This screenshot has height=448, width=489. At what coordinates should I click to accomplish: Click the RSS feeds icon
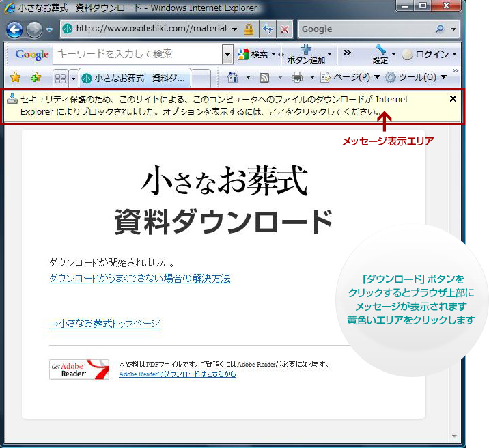264,77
